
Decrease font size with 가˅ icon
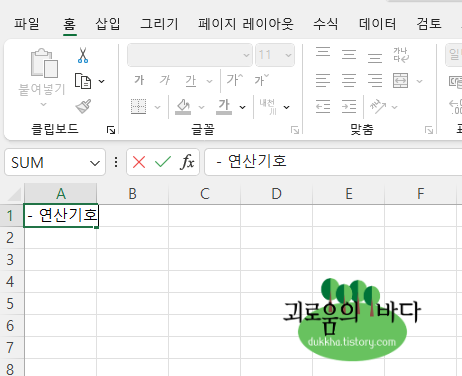261,80
